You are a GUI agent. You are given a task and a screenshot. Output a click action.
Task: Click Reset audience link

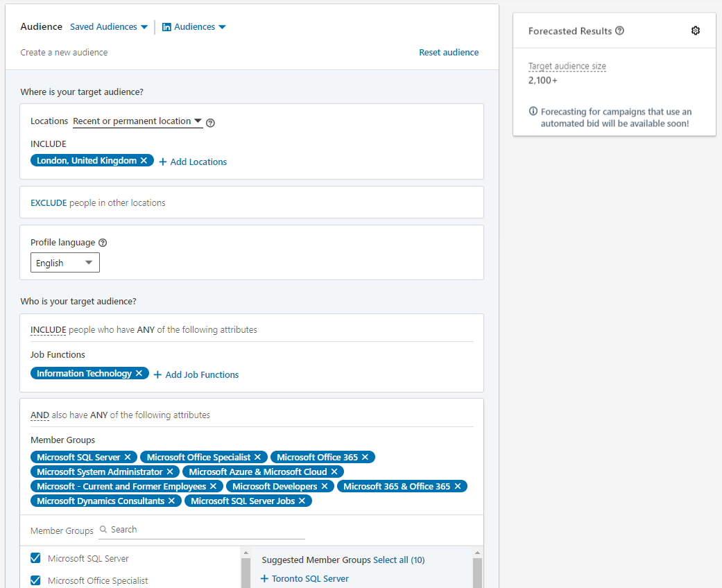point(449,52)
